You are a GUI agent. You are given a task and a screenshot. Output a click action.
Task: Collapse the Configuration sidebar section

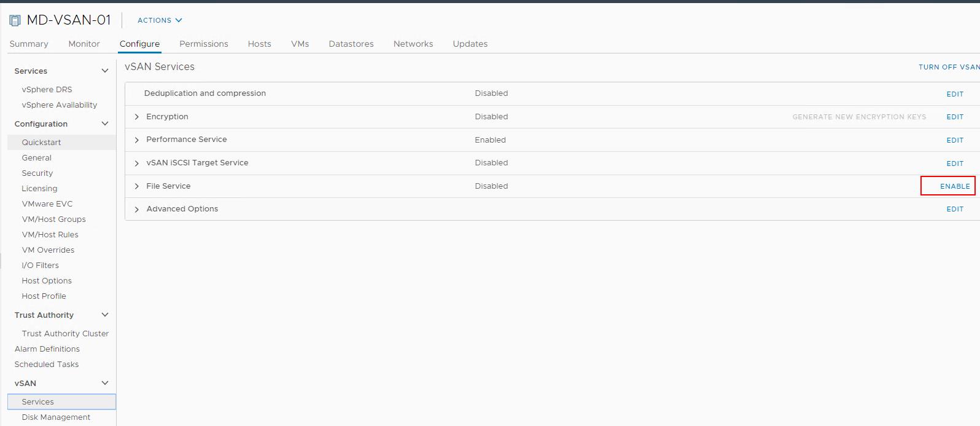point(105,124)
